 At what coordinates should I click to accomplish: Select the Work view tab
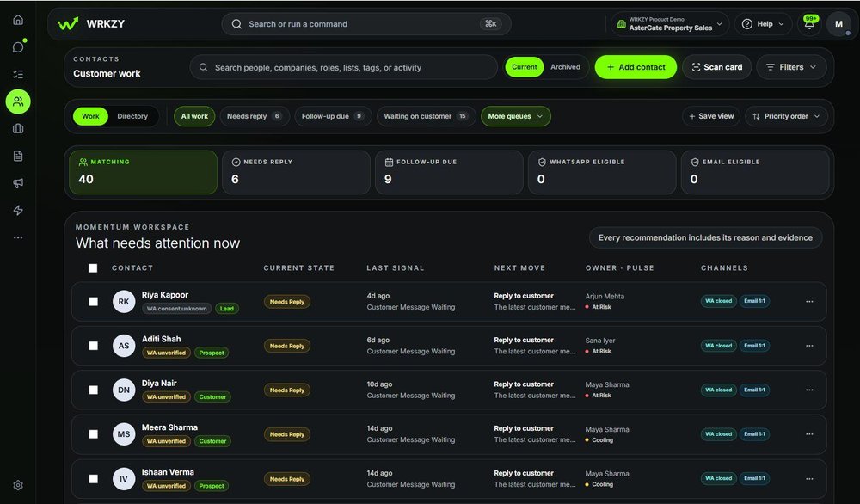coord(90,116)
